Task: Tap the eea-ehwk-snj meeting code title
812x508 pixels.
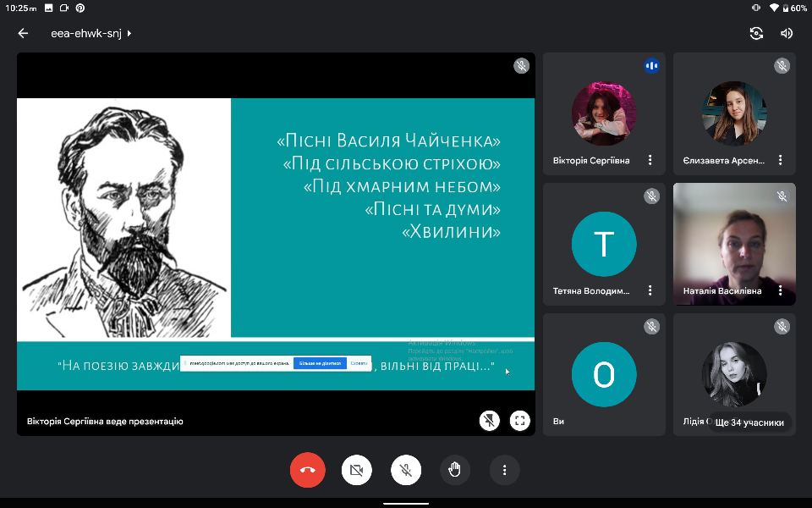Action: pyautogui.click(x=86, y=34)
